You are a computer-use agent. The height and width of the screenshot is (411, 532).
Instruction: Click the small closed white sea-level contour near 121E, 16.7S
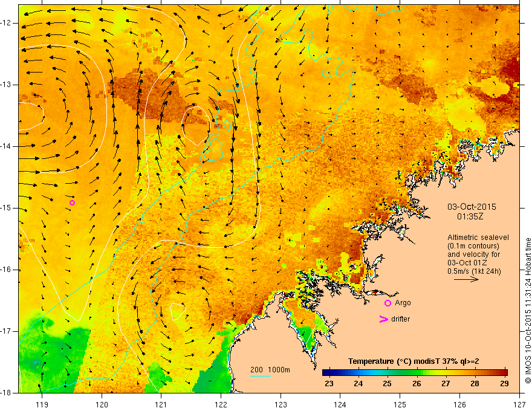pos(178,311)
